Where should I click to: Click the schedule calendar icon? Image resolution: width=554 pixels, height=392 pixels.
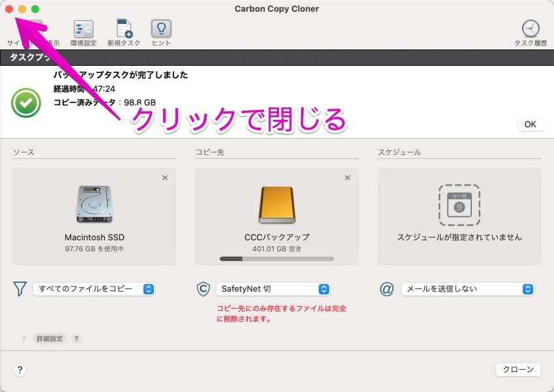(459, 205)
